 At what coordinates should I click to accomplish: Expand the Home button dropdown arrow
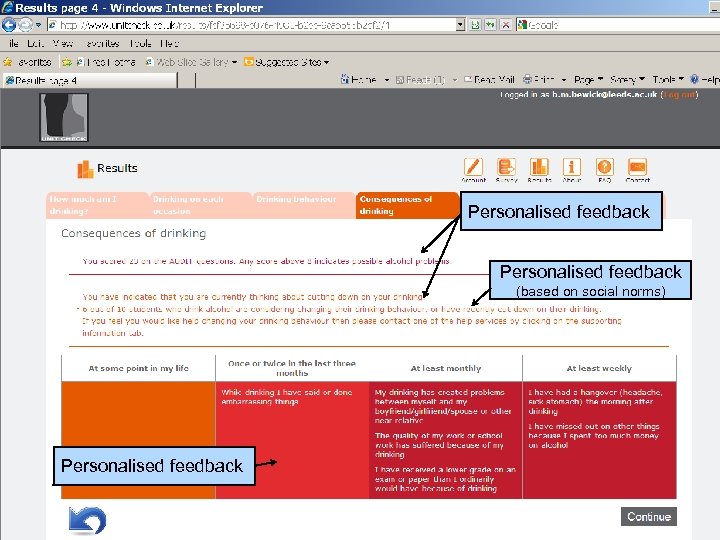(387, 80)
